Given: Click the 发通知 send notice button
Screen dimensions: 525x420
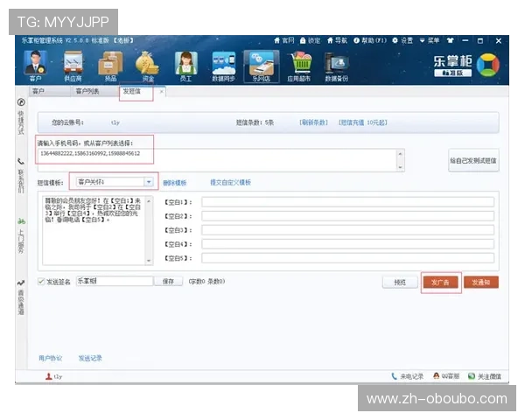Looking at the screenshot, I should point(481,283).
